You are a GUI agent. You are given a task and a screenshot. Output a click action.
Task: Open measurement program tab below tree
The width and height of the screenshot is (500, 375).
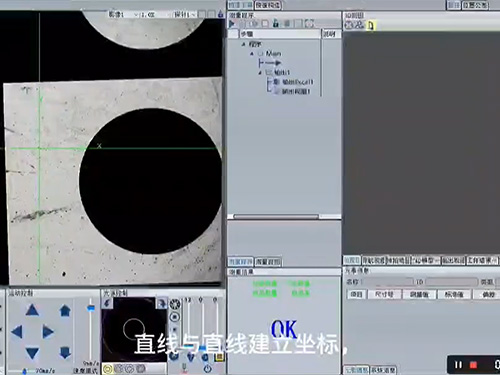pyautogui.click(x=240, y=262)
